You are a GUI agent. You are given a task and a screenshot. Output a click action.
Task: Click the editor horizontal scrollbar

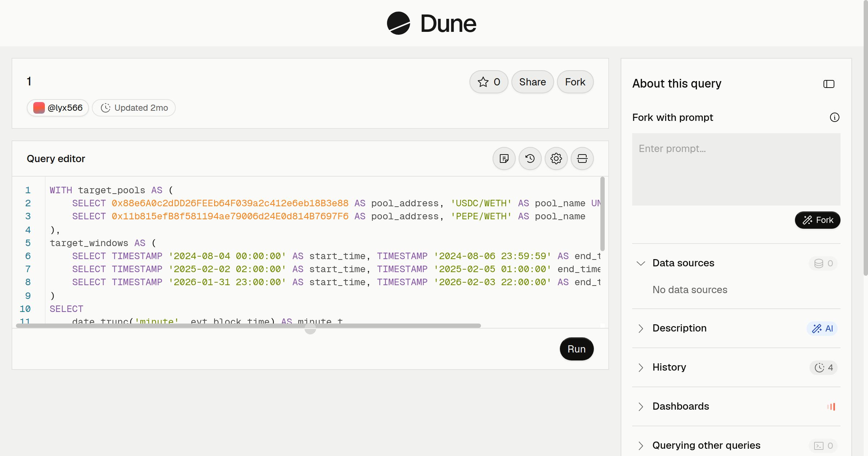tap(248, 326)
